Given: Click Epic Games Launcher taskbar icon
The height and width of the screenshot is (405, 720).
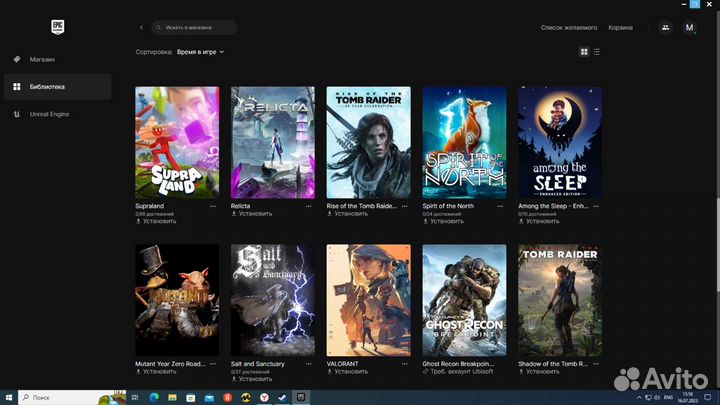Looking at the screenshot, I should pos(301,397).
